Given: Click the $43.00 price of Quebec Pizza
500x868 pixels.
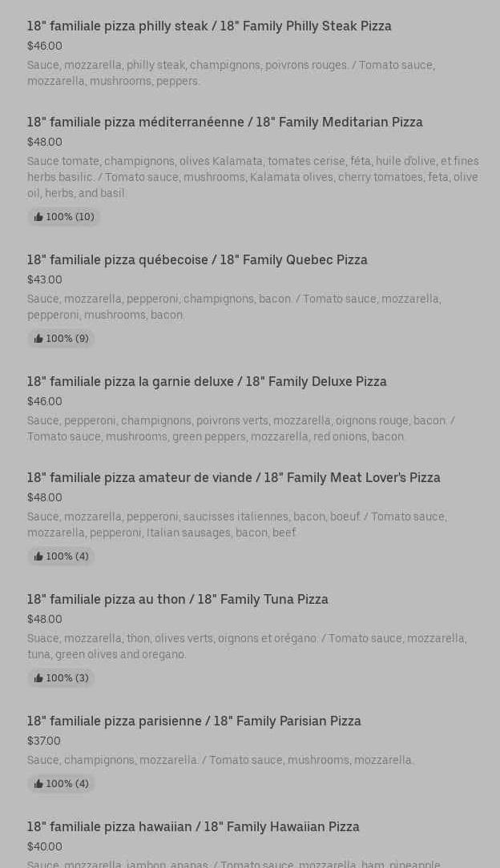Looking at the screenshot, I should click(44, 280).
